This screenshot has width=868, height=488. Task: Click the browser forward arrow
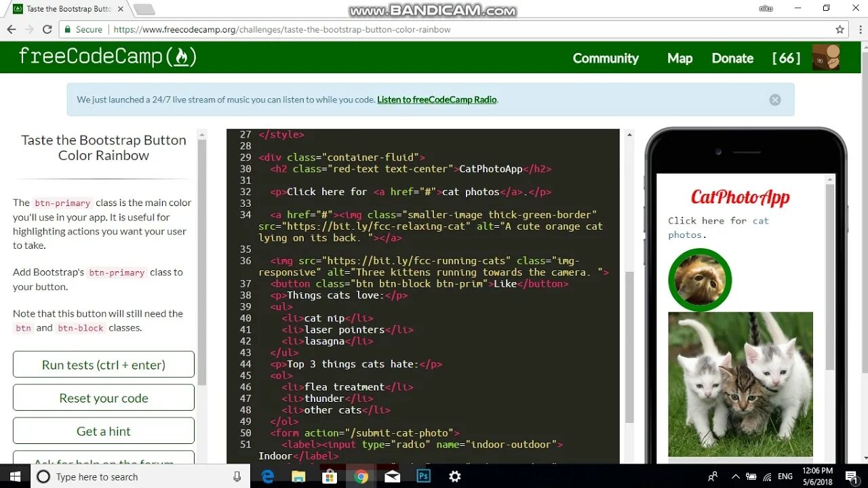[x=29, y=29]
